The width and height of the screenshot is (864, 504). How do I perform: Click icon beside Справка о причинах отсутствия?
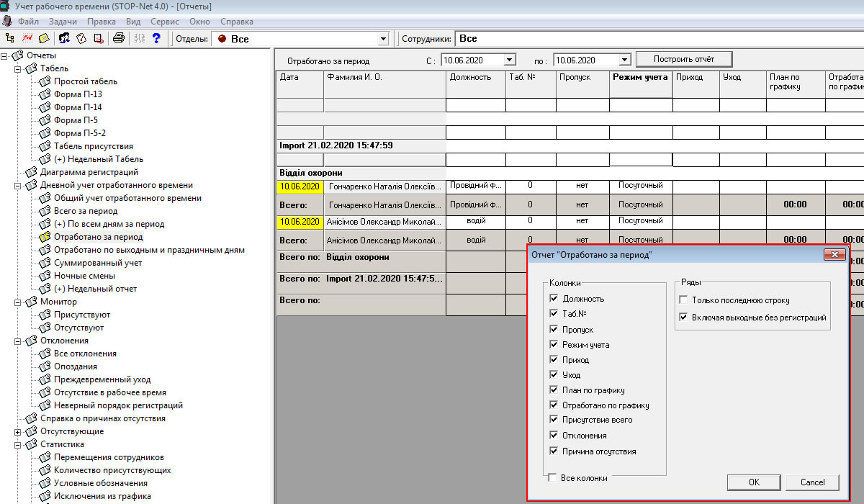pyautogui.click(x=32, y=418)
